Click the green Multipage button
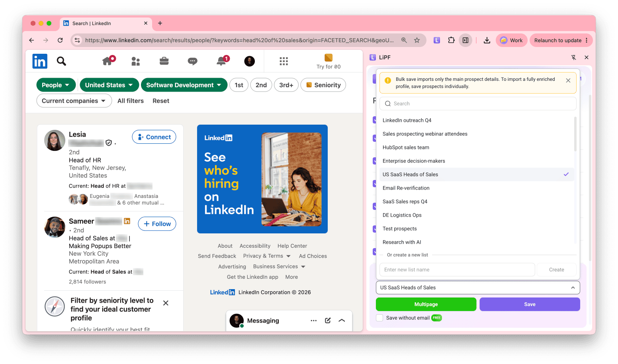 pyautogui.click(x=426, y=304)
